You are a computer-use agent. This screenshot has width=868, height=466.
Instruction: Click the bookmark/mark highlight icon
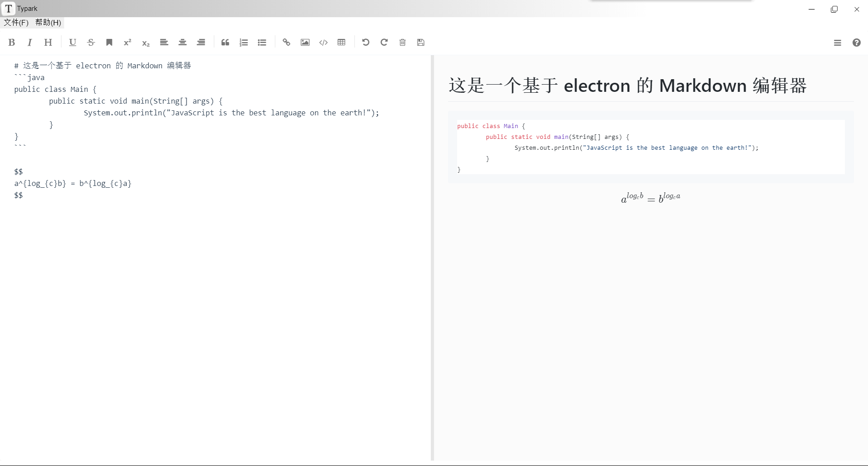point(109,43)
